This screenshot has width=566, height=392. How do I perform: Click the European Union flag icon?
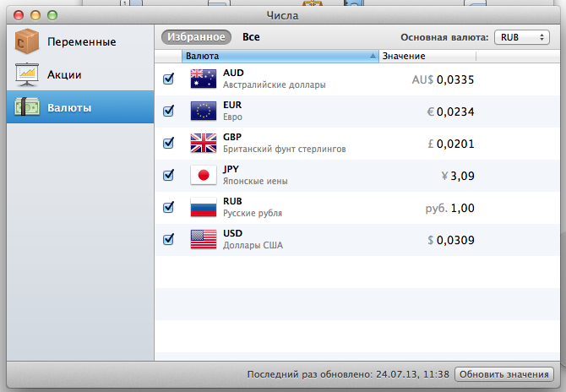pyautogui.click(x=204, y=112)
